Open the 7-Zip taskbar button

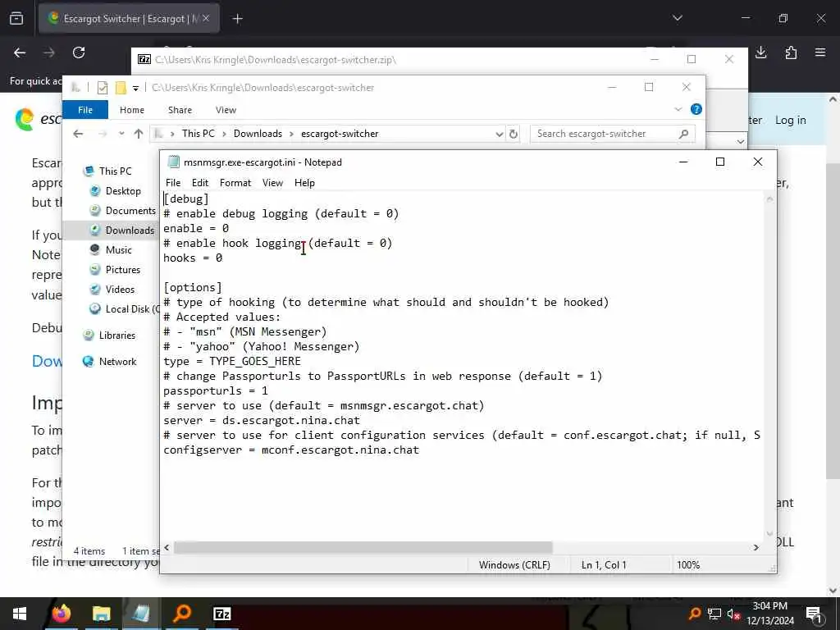tap(221, 614)
